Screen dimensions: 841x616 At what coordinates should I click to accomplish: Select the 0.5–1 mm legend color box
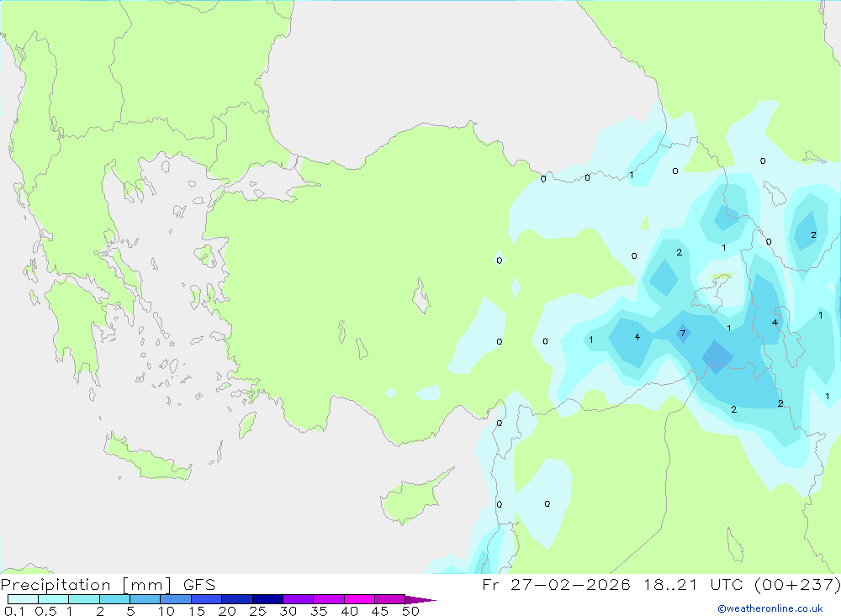point(54,599)
